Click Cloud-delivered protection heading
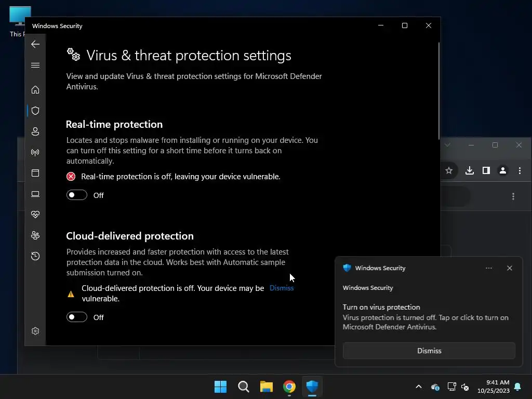 click(x=130, y=236)
